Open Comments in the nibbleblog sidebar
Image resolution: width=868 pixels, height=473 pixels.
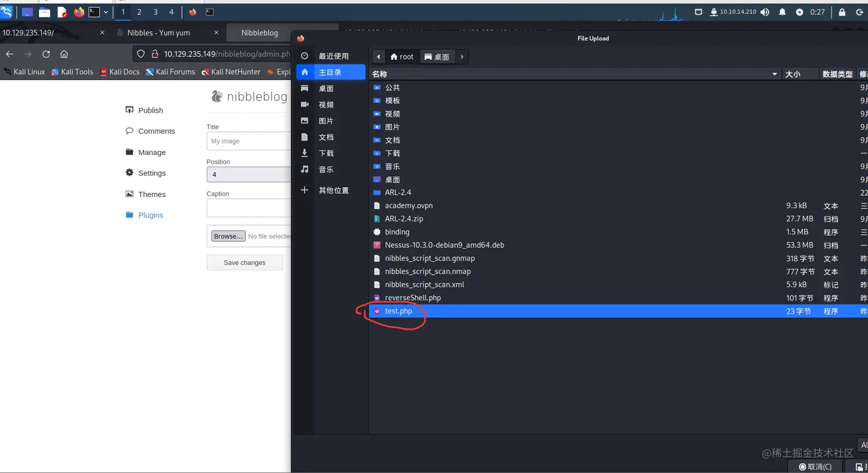[x=150, y=131]
